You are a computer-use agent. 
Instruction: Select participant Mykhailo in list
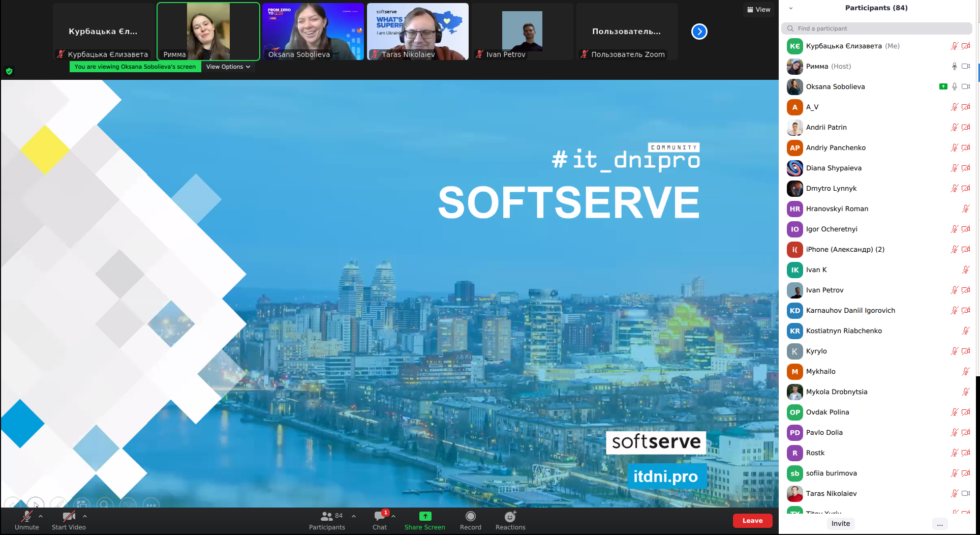[878, 371]
